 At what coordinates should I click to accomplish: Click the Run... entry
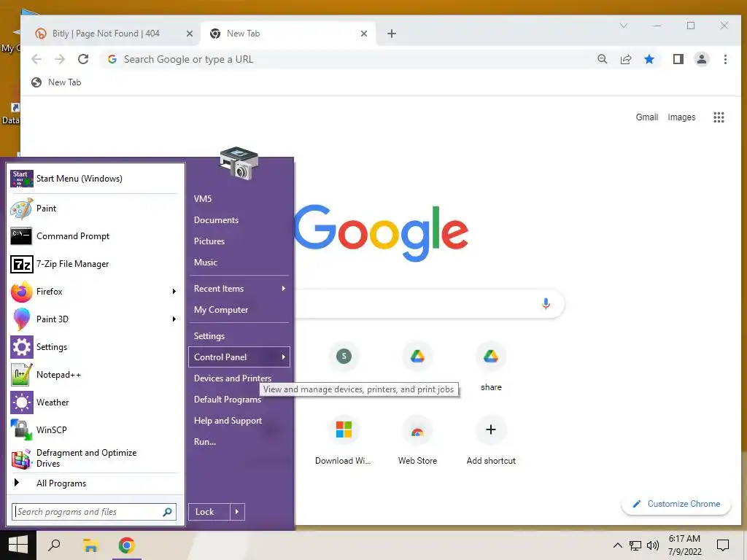(239, 441)
